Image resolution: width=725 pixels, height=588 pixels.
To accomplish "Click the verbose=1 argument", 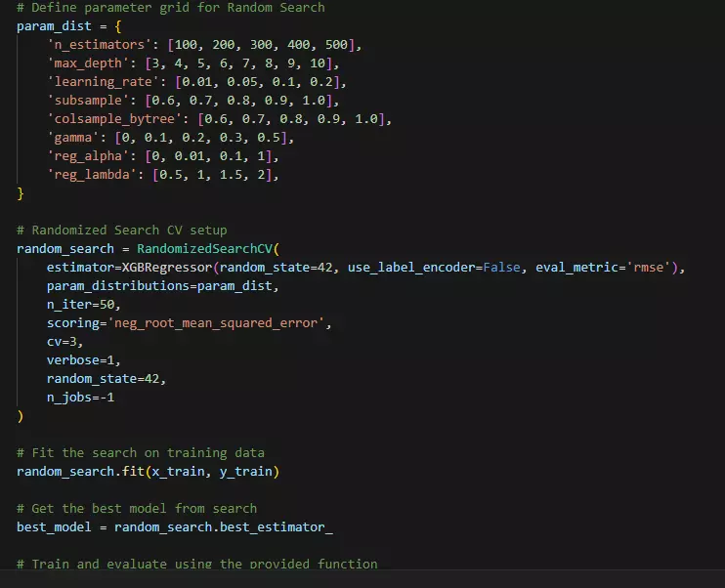I will coord(80,360).
